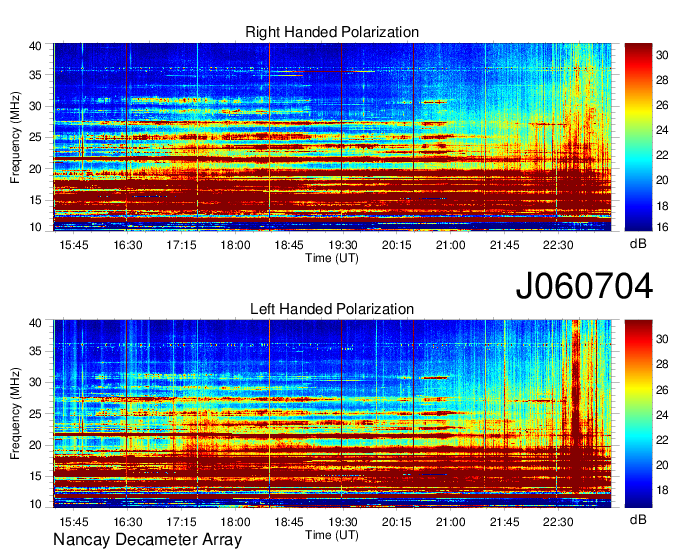Click the 35 MHz tick on bottom plot
The width and height of the screenshot is (680, 552).
36,351
